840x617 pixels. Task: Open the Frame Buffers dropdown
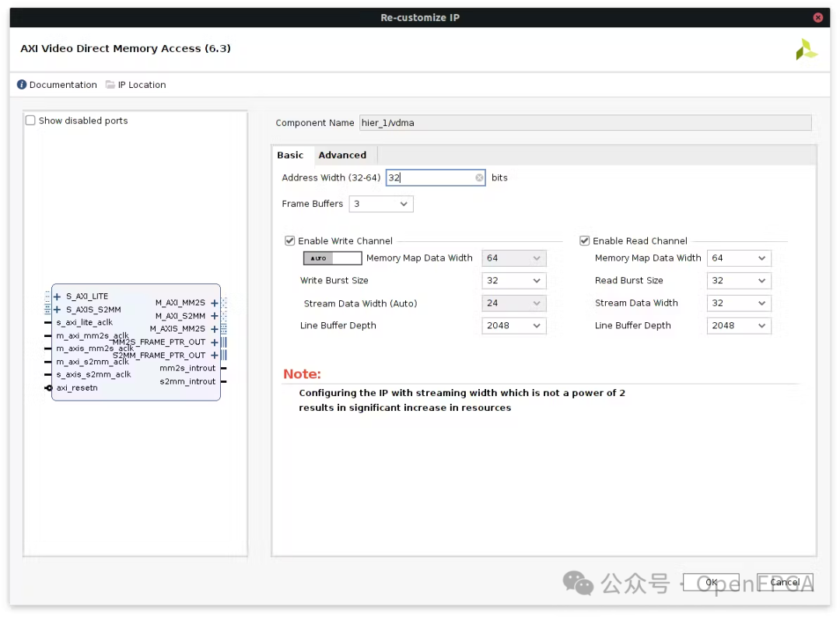380,204
